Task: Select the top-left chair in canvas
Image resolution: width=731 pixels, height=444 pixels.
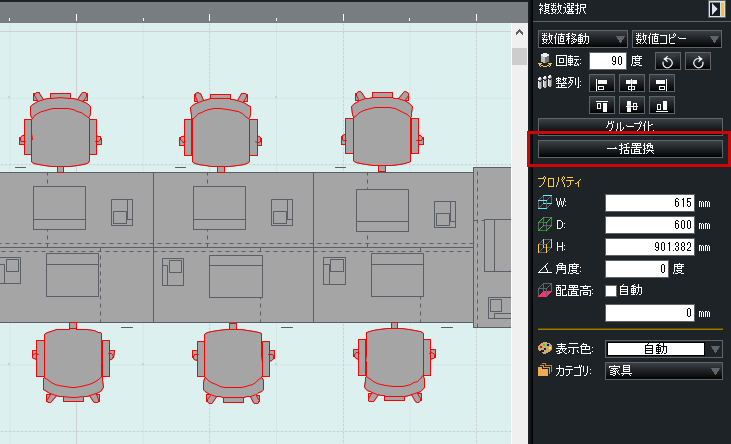Action: 60,131
